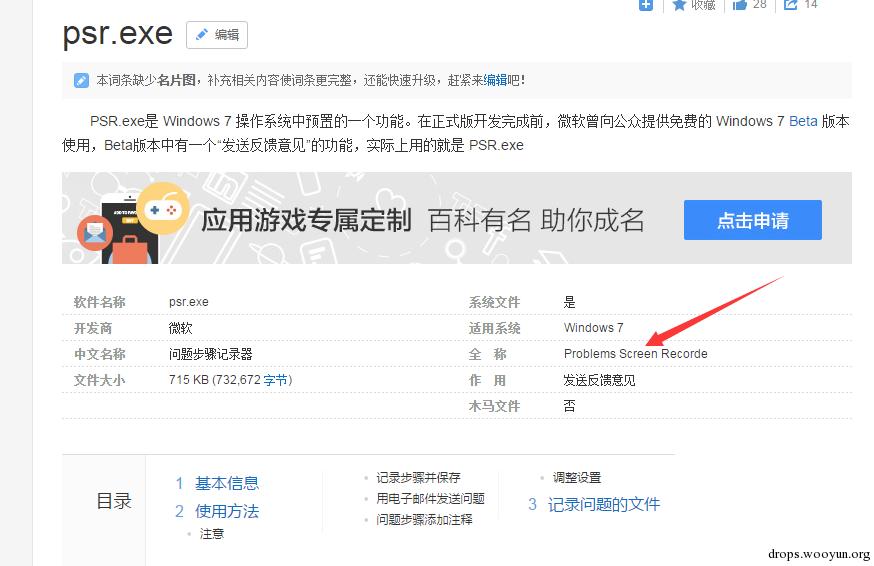Open the 注意 subsection entry

[x=212, y=534]
